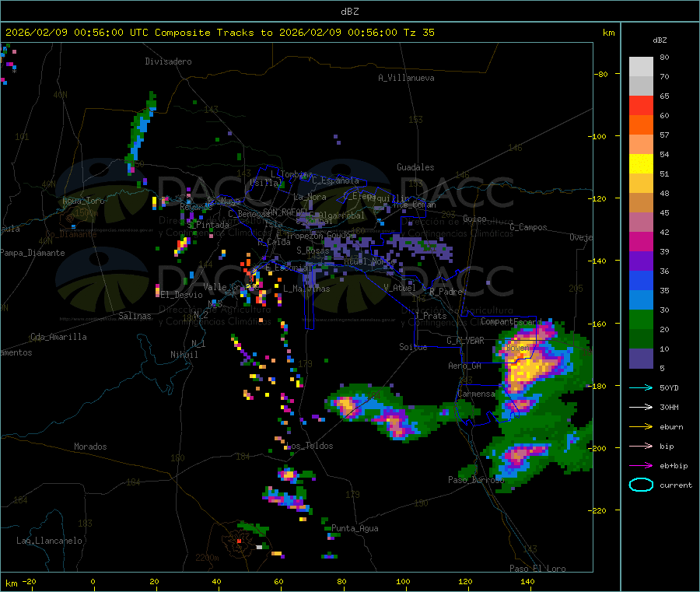This screenshot has height=592, width=700.
Task: Click the green-blue echo streak north of Agua_Toro
Action: (142, 131)
